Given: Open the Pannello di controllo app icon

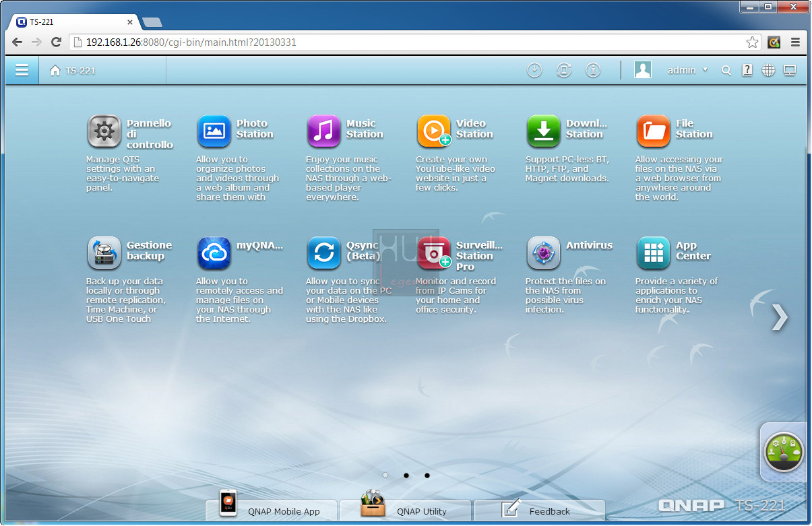Looking at the screenshot, I should coord(104,131).
